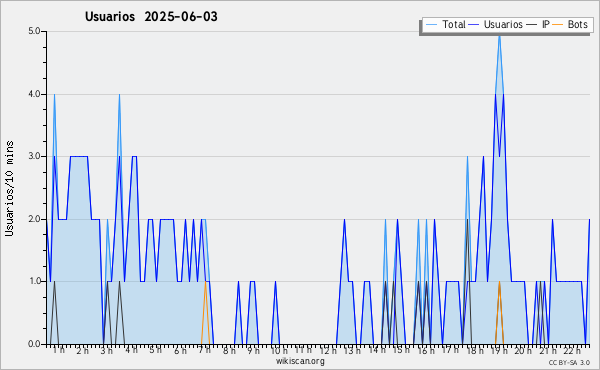This screenshot has width=600, height=370.
Task: Click the wikiscan.org label below chart
Action: tap(300, 361)
